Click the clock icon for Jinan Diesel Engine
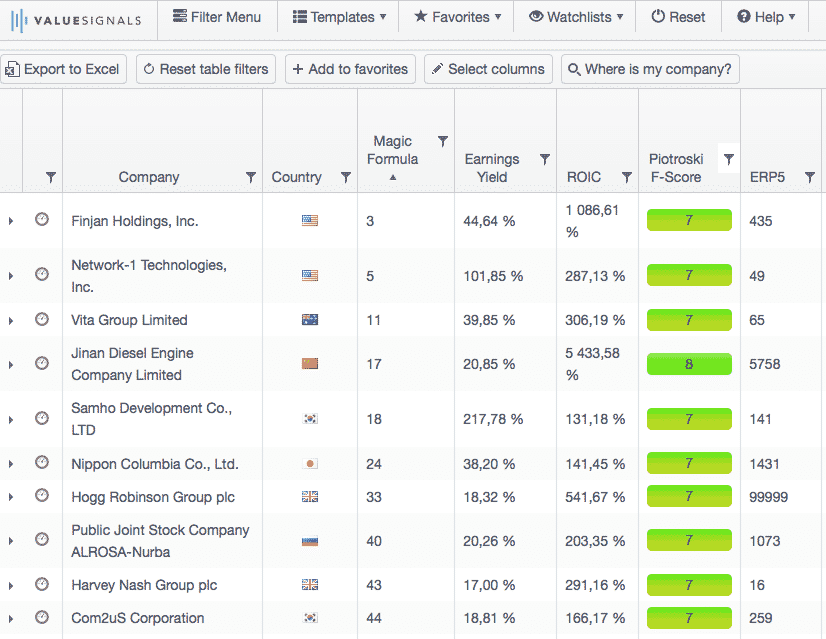826x639 pixels. (42, 363)
